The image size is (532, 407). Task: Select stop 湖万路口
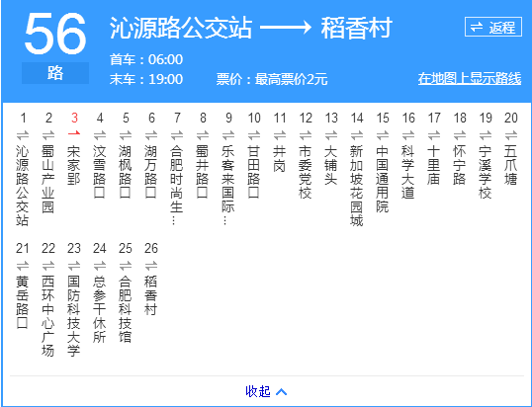(151, 172)
